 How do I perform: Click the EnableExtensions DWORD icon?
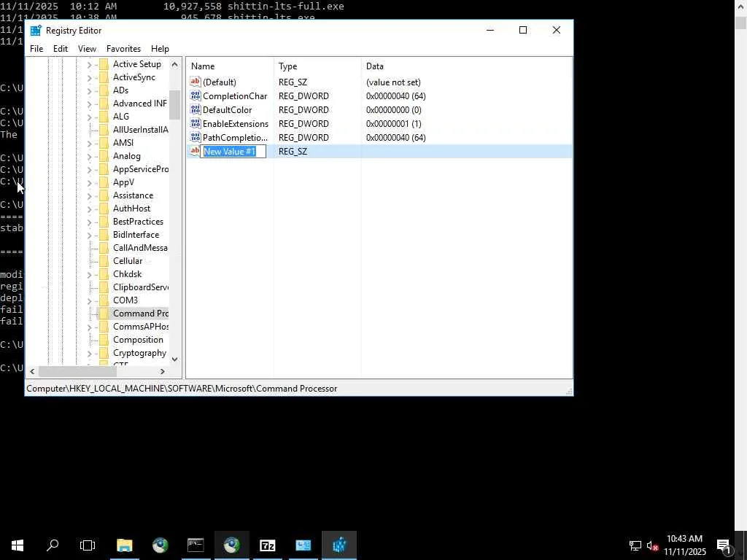[196, 123]
